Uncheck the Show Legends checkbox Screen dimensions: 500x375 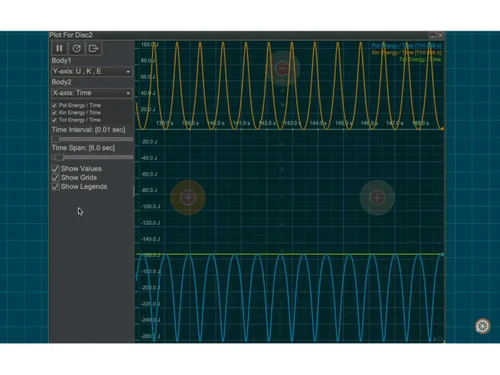coord(56,187)
